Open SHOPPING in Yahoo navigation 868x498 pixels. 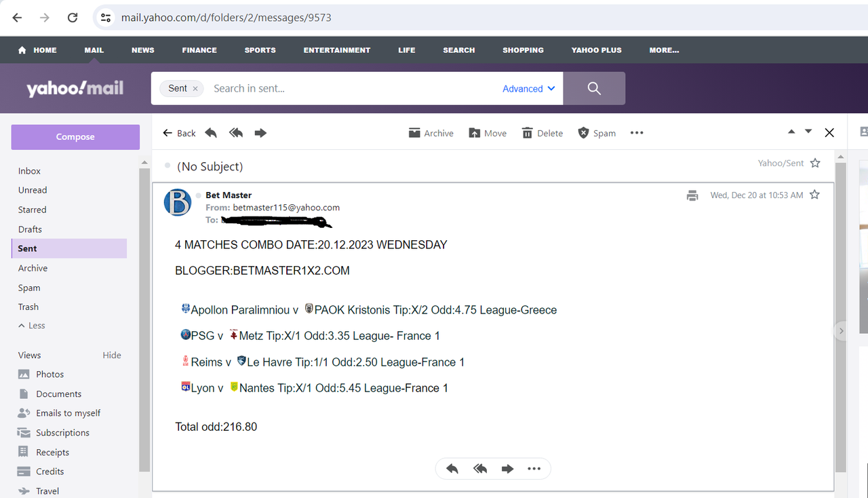523,50
